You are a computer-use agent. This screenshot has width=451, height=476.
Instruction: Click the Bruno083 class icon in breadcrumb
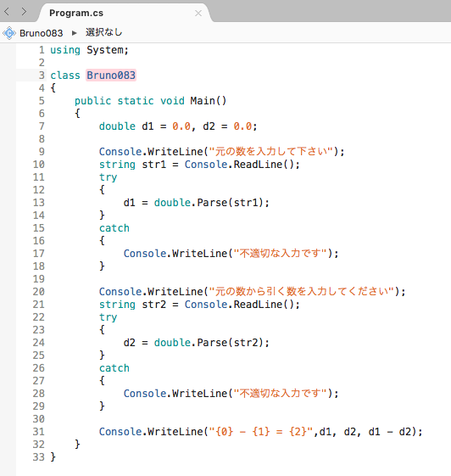[x=9, y=33]
